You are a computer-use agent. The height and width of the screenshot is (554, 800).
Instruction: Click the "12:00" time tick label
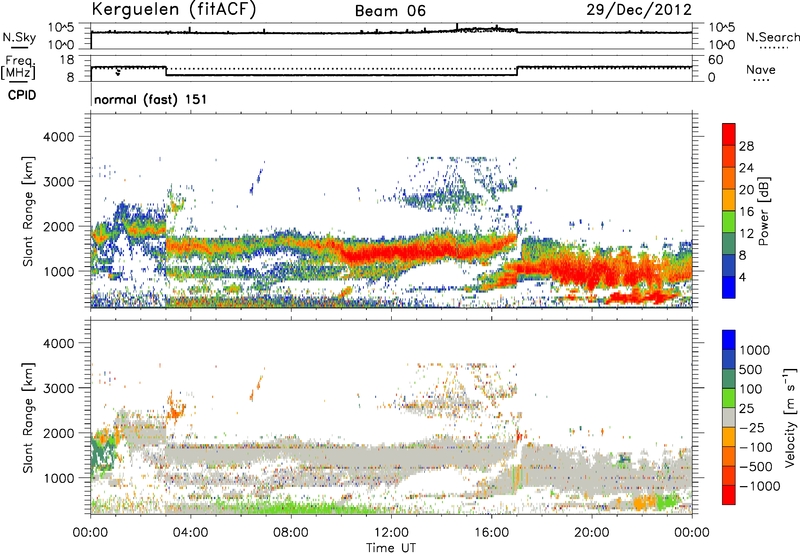(391, 533)
